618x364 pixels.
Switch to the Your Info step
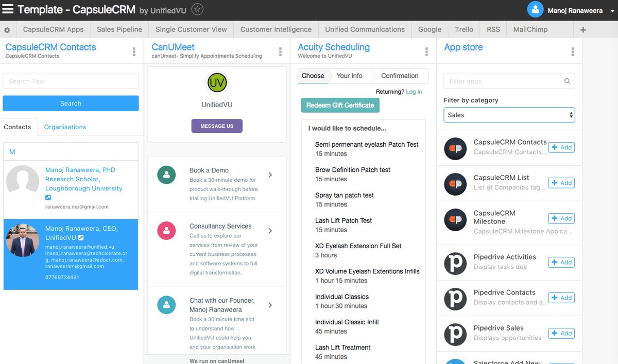(350, 75)
